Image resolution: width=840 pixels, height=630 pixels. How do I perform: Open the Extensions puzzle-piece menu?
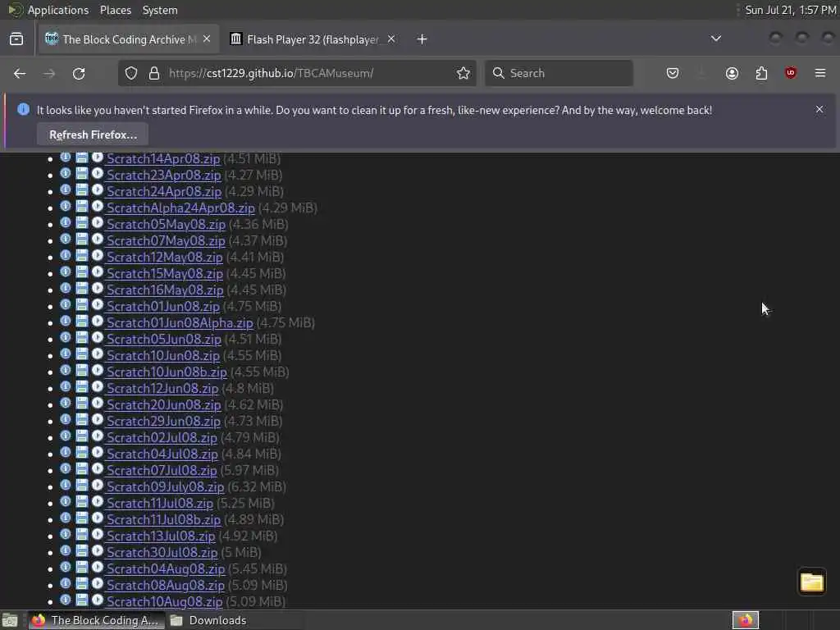coord(761,73)
